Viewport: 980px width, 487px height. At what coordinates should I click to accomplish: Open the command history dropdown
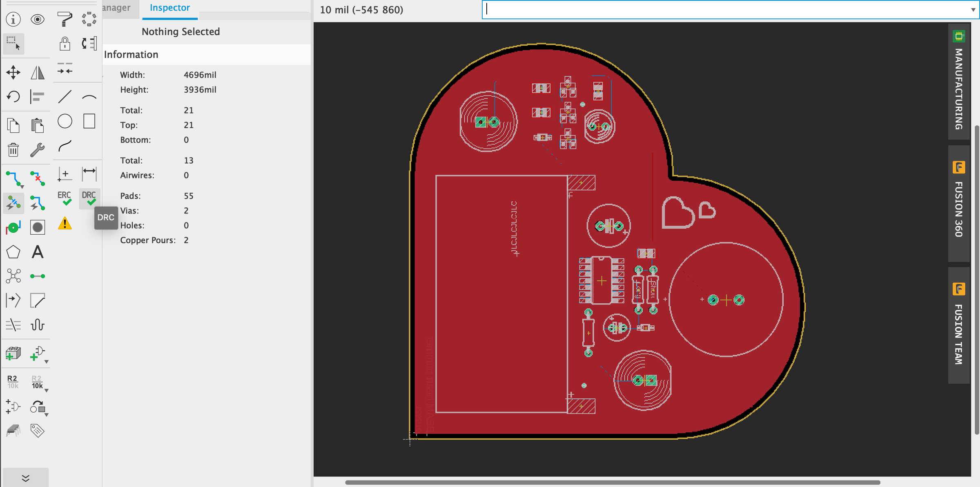pyautogui.click(x=973, y=10)
